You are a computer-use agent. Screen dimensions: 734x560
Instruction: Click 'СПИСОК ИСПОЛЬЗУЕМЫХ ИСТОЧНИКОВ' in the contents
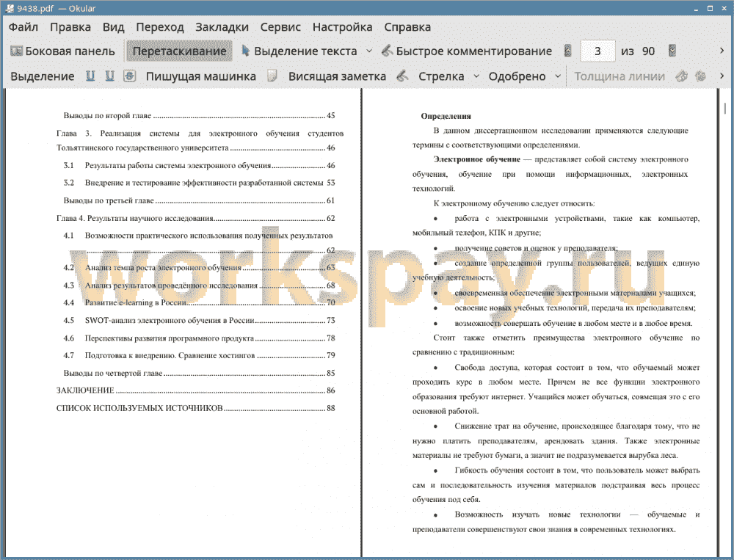point(196,408)
